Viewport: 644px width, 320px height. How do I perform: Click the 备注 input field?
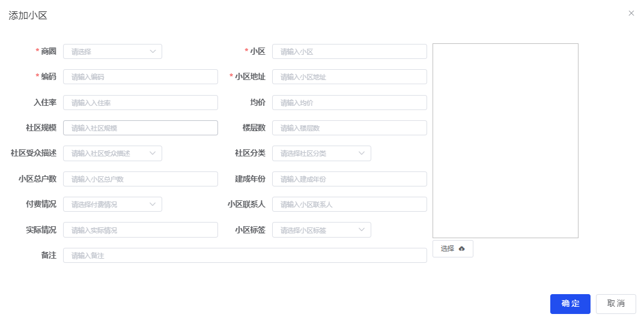point(245,256)
